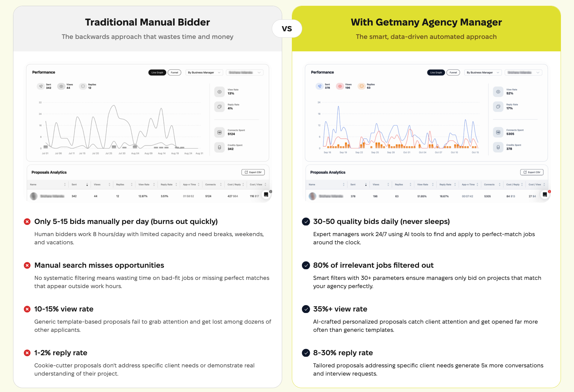Click the red eye icon beside Views 196
The width and height of the screenshot is (574, 392).
[x=340, y=86]
